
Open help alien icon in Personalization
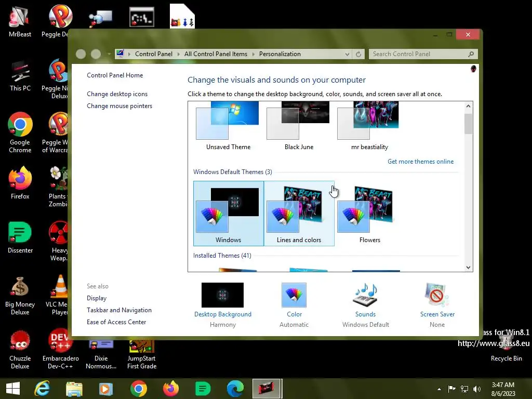click(x=473, y=69)
